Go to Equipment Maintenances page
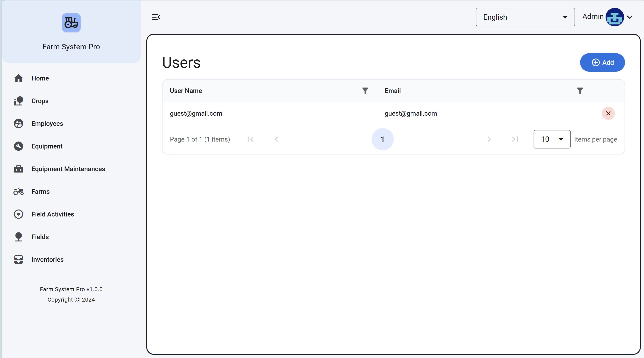 click(68, 169)
